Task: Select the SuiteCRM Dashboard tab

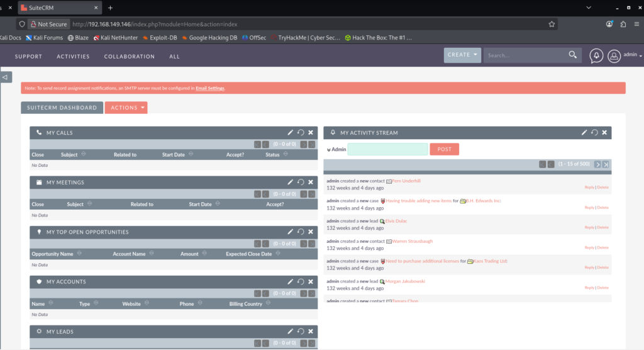Action: tap(61, 108)
